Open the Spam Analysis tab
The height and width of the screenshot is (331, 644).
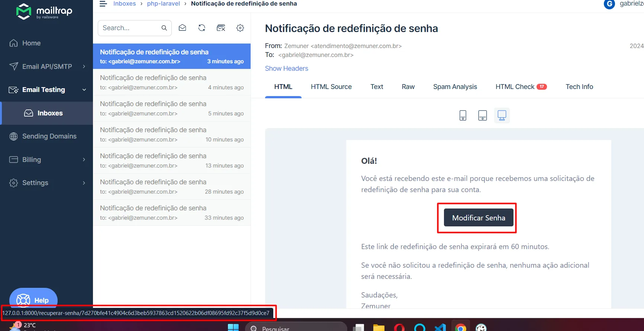pyautogui.click(x=455, y=87)
